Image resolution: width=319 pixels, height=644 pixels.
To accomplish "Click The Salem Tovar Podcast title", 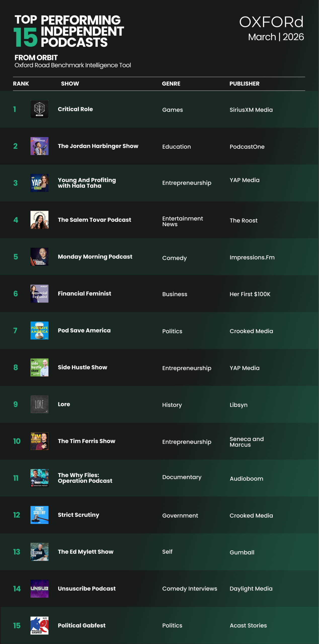I will click(x=94, y=220).
